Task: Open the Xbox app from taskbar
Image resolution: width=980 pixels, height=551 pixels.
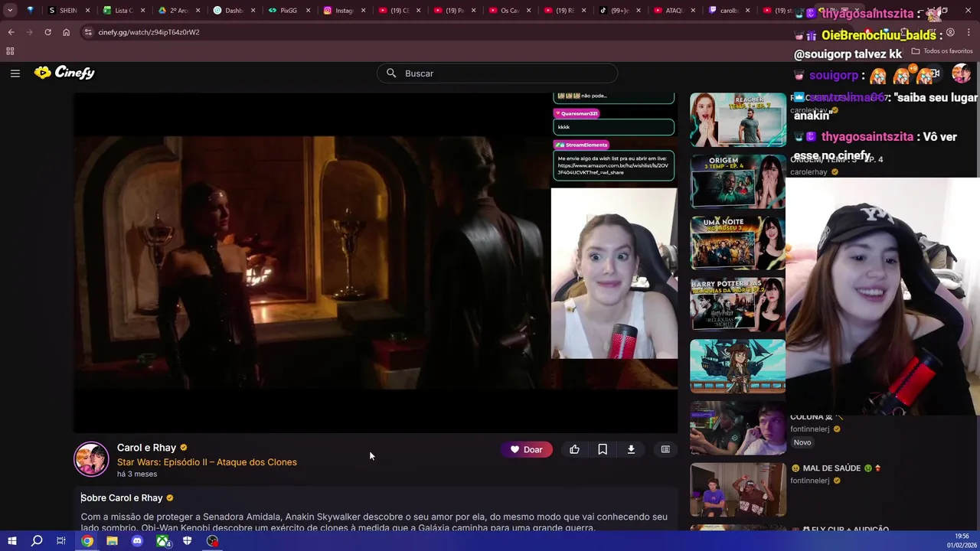Action: tap(162, 541)
